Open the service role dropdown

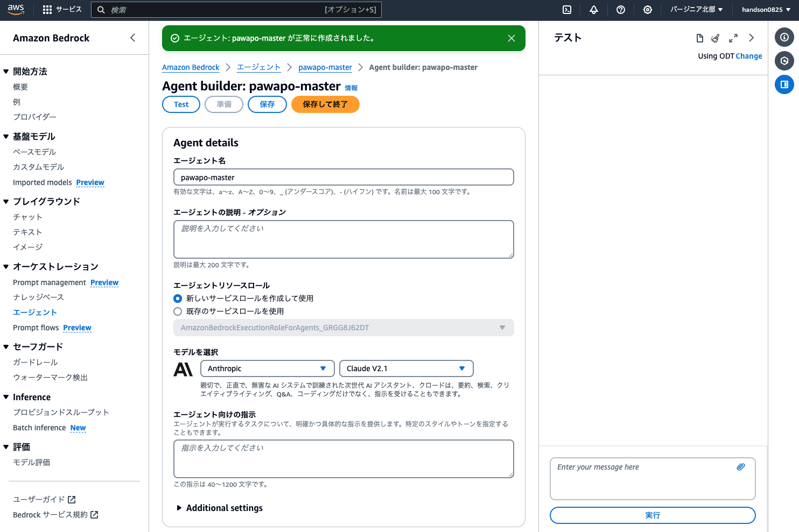[344, 328]
